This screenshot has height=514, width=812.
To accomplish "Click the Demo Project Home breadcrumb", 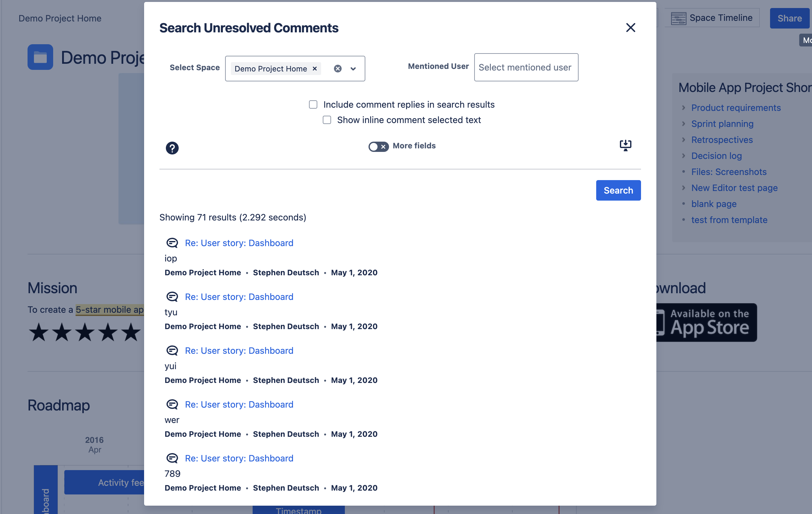I will (x=60, y=18).
